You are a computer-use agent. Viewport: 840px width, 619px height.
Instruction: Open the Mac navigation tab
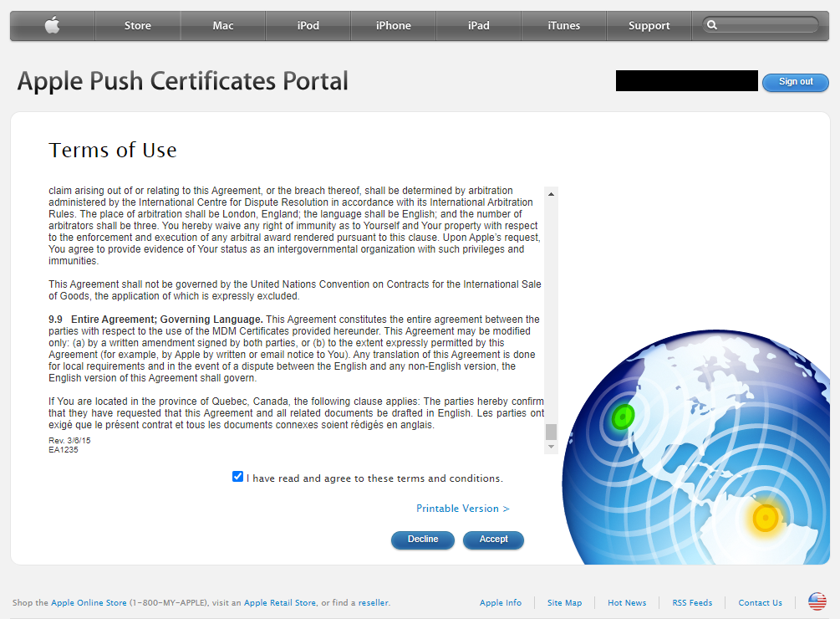tap(223, 26)
